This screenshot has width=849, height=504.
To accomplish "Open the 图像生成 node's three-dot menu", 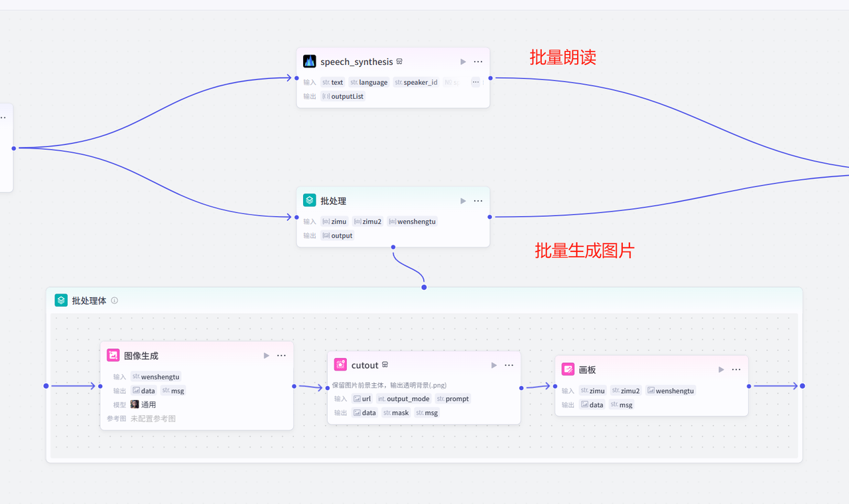I will pos(281,355).
